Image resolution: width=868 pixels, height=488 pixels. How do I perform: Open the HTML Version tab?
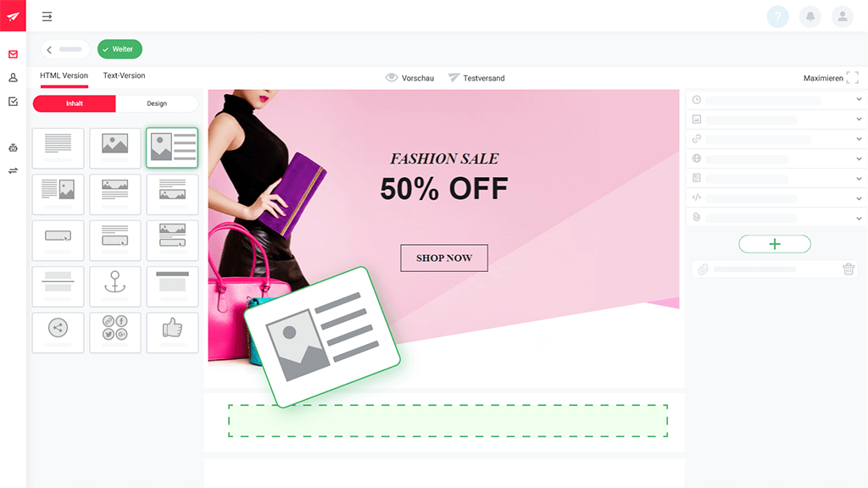click(64, 75)
